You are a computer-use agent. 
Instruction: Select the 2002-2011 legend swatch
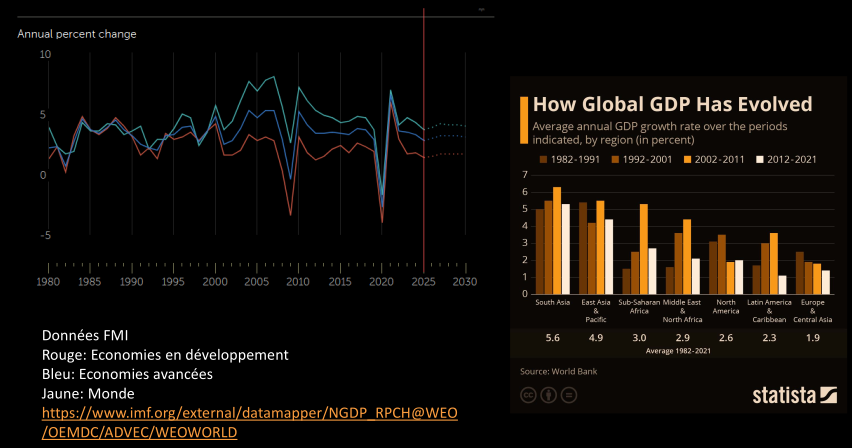click(x=687, y=159)
